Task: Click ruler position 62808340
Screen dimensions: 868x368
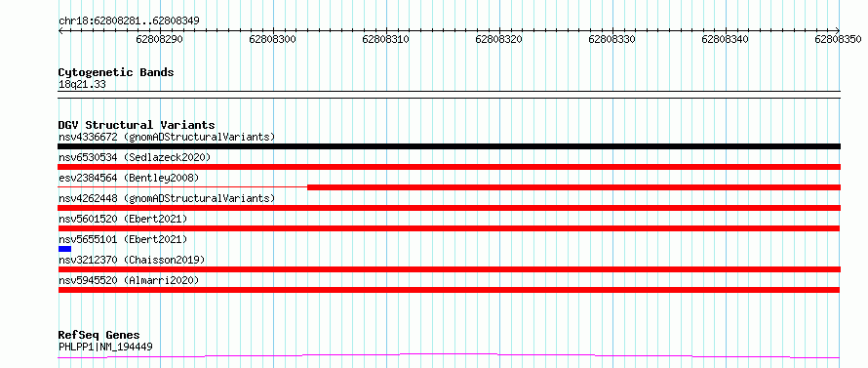Action: (726, 39)
